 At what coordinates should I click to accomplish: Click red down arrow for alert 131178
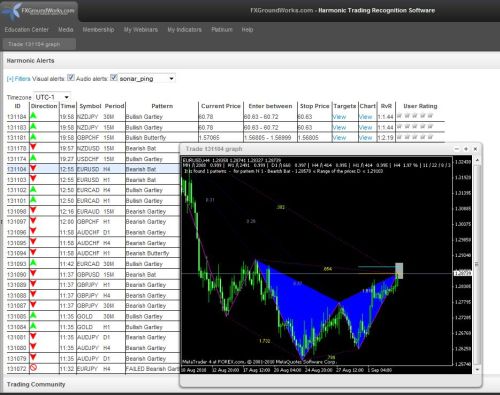pyautogui.click(x=33, y=147)
